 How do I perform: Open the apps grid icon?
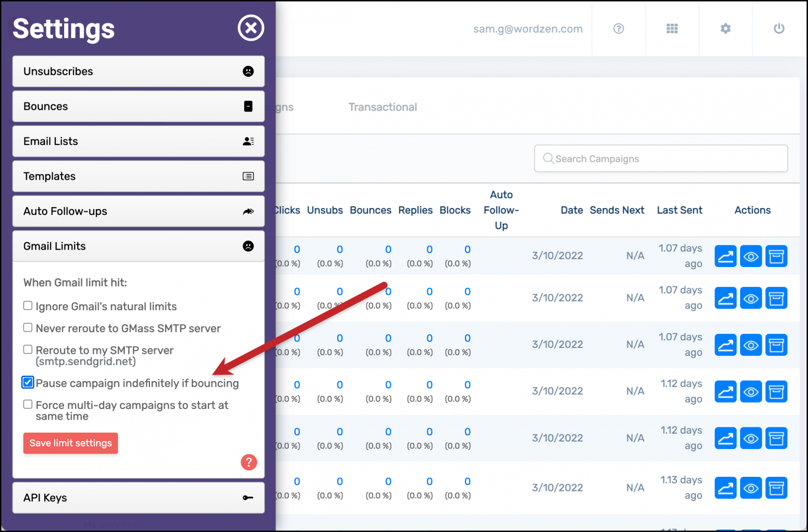click(x=672, y=29)
